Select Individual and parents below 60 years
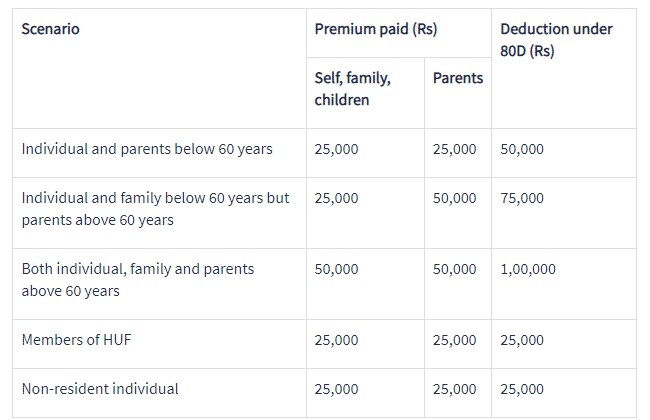 [x=147, y=149]
